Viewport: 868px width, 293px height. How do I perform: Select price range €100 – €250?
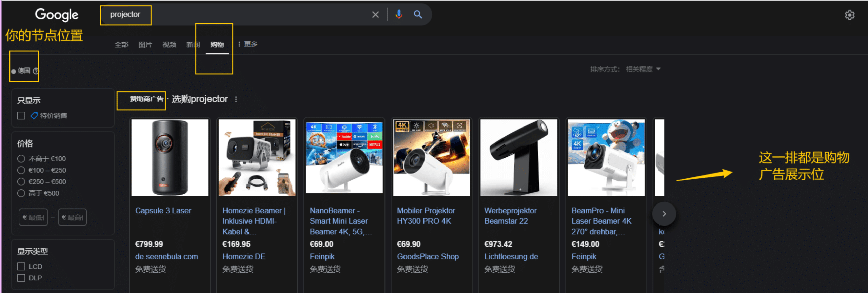click(21, 170)
